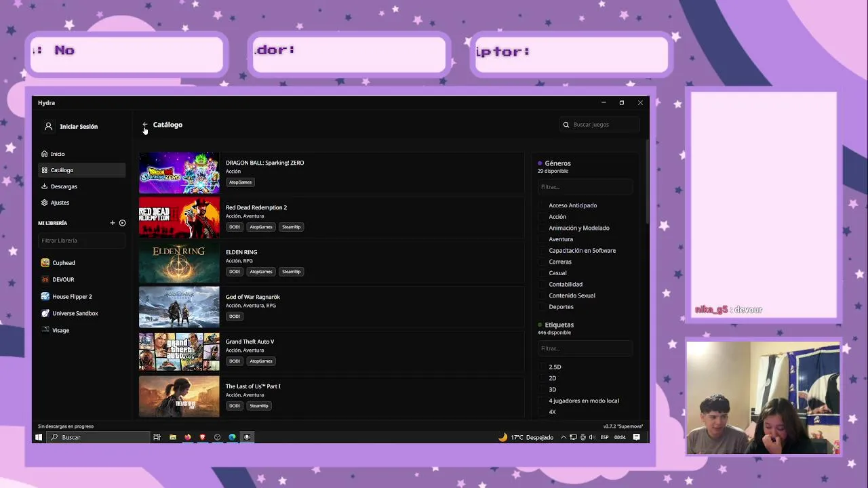Click the SteamRip tag on Red Dead Redemption 2

click(291, 227)
